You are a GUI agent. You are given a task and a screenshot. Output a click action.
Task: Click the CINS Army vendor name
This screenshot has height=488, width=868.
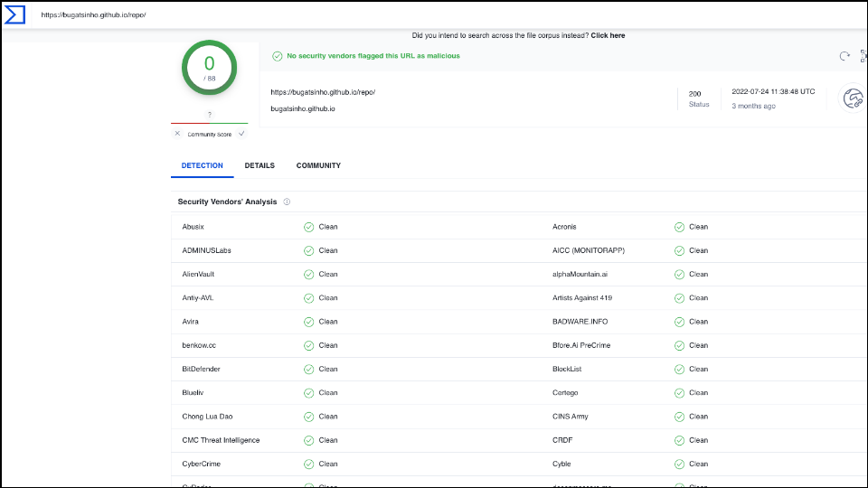pyautogui.click(x=571, y=417)
